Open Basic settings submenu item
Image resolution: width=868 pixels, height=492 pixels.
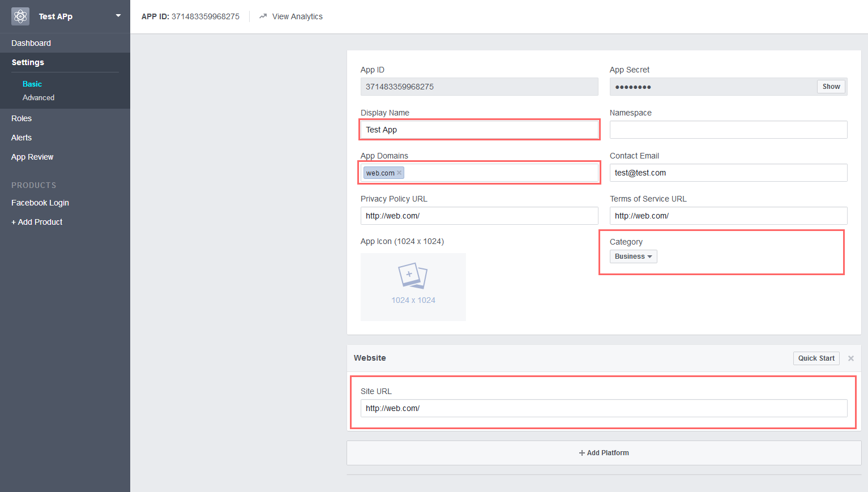[32, 84]
